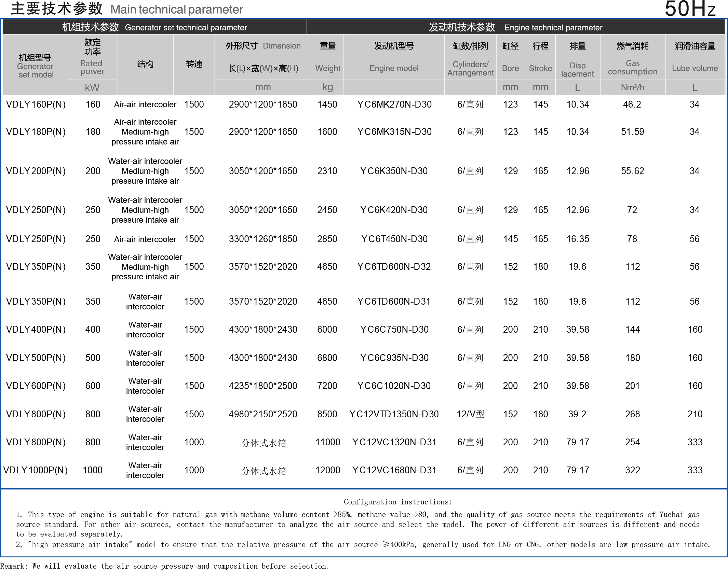Image resolution: width=728 pixels, height=570 pixels.
Task: Select the VDLY200P(N) model cell
Action: [x=36, y=171]
